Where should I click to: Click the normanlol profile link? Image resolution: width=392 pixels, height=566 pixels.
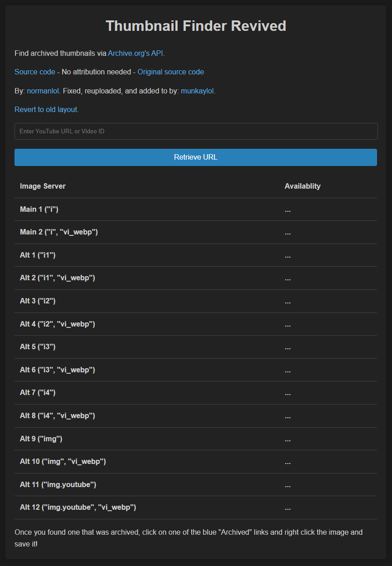tap(42, 90)
